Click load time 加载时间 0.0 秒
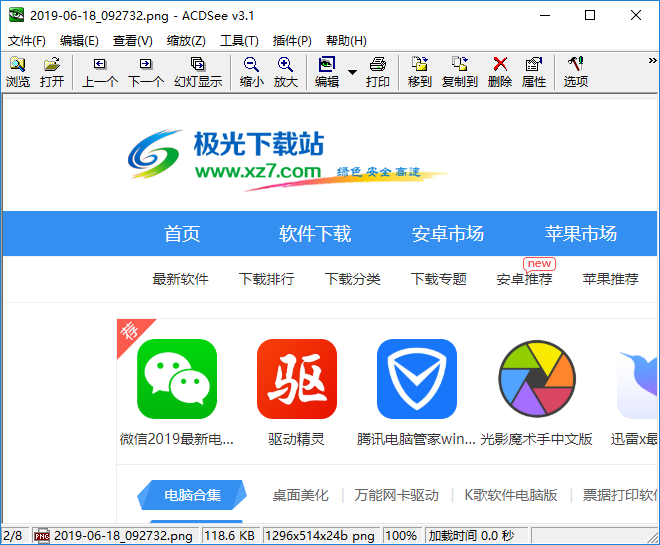This screenshot has height=545, width=660. pyautogui.click(x=471, y=536)
